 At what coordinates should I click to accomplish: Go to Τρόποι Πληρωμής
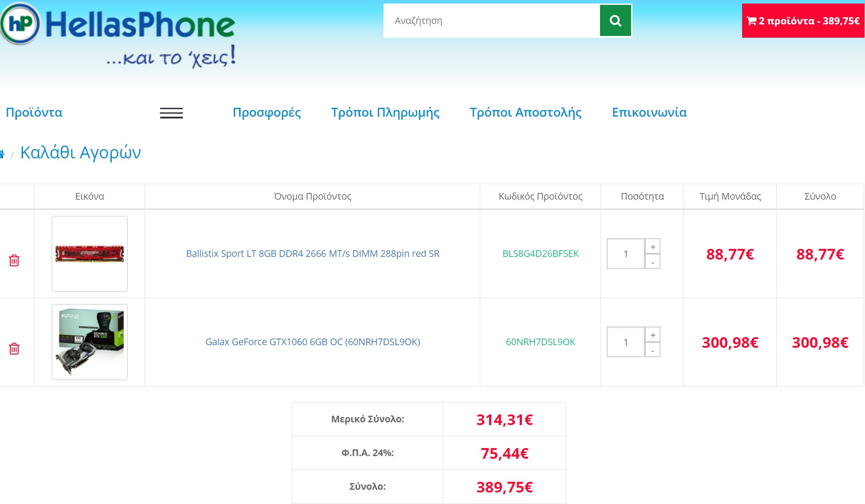385,113
